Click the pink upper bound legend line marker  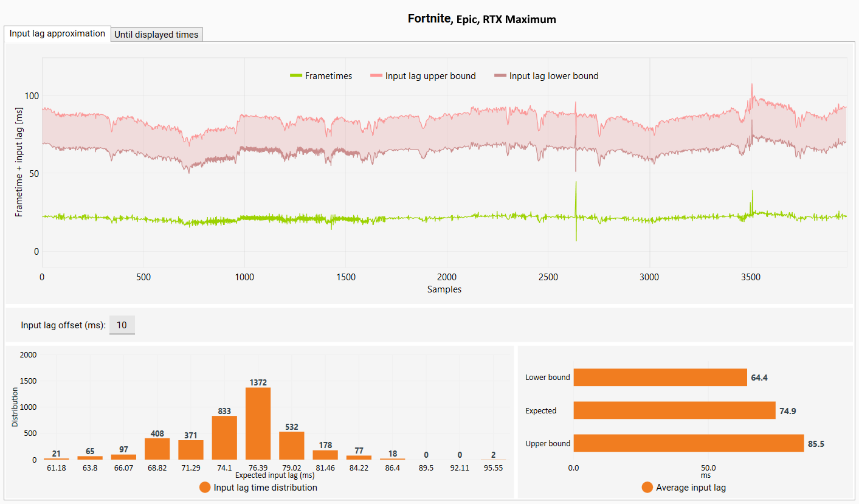(377, 76)
